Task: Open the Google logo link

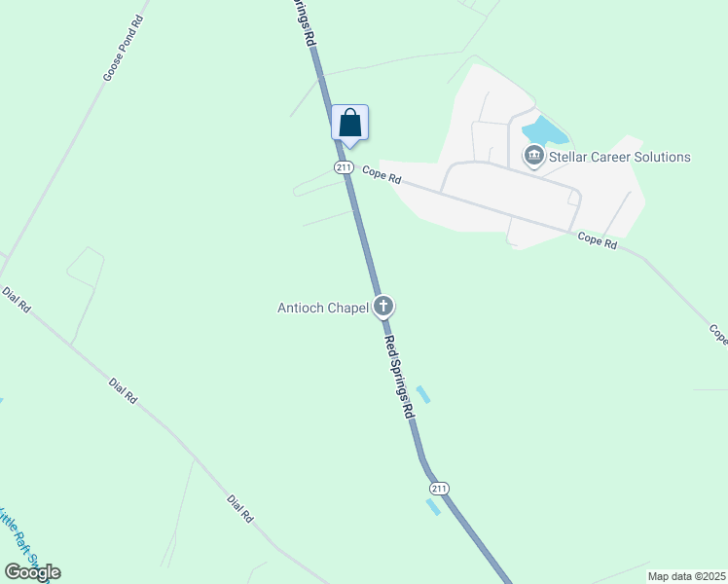Action: [x=32, y=572]
